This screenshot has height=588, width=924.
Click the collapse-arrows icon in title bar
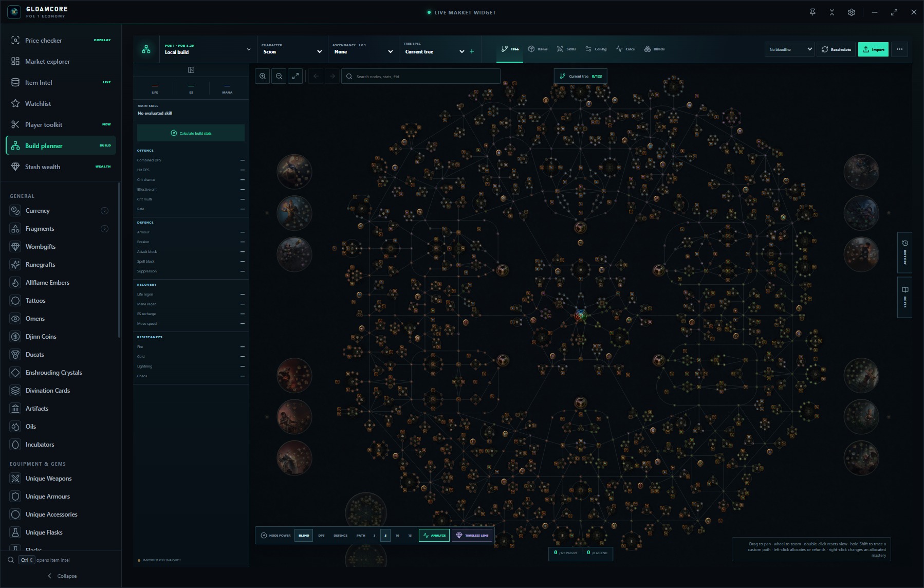coord(832,12)
